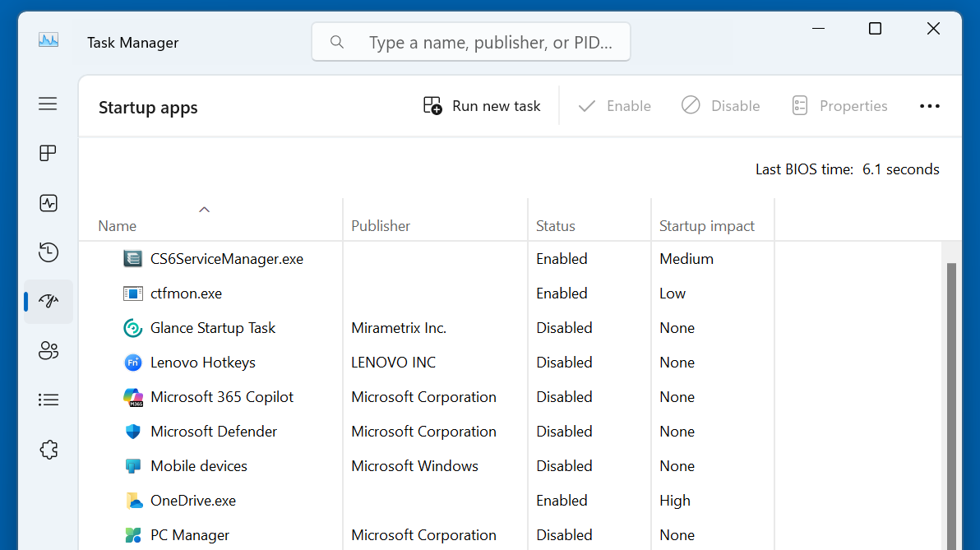The width and height of the screenshot is (980, 550).
Task: Click the Microsoft 365 Copilot app icon
Action: (133, 396)
